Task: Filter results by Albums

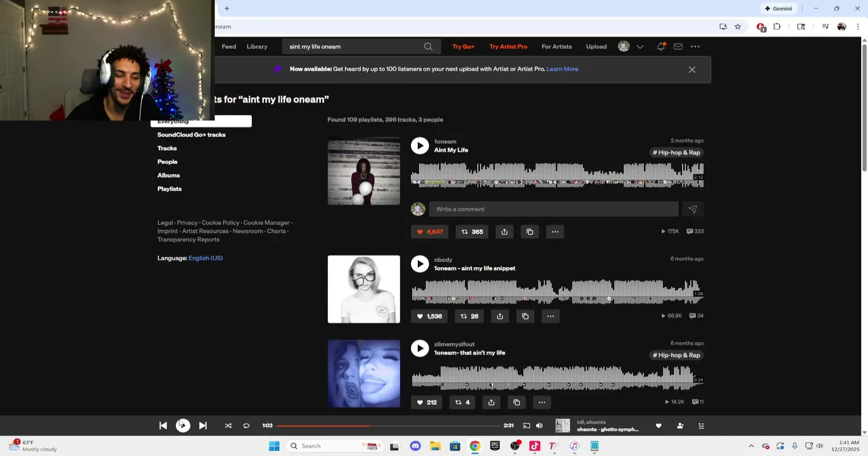Action: 168,175
